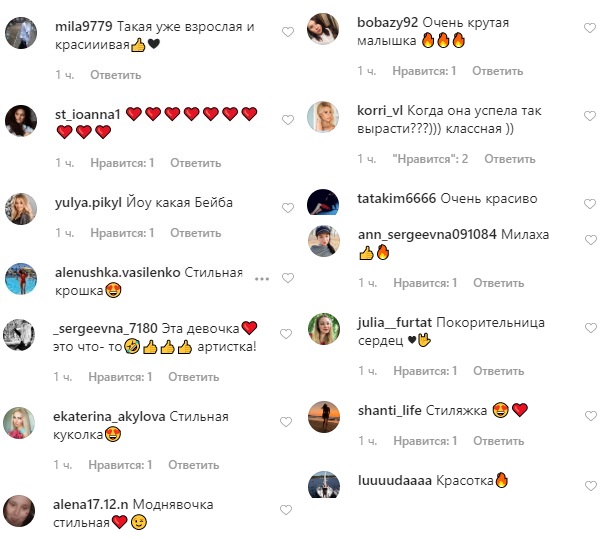This screenshot has height=539, width=610.
Task: Toggle like on ekaterina_akylova's comment
Action: [286, 422]
